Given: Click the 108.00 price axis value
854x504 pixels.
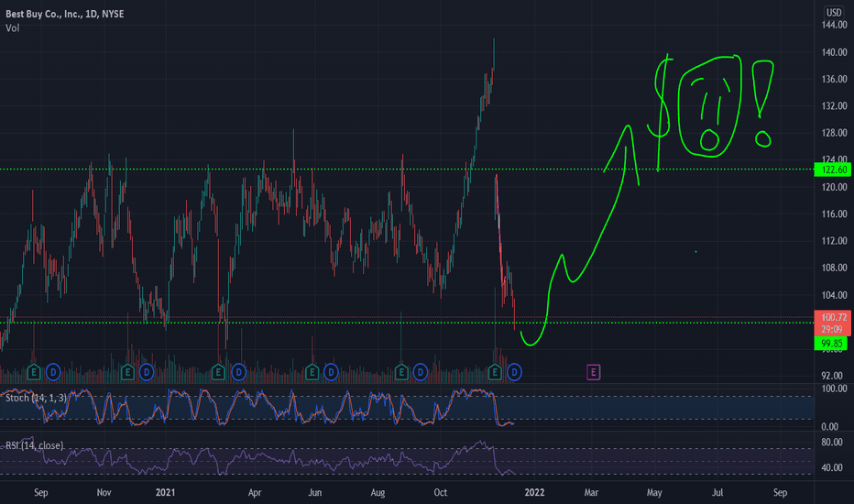Looking at the screenshot, I should pyautogui.click(x=834, y=268).
